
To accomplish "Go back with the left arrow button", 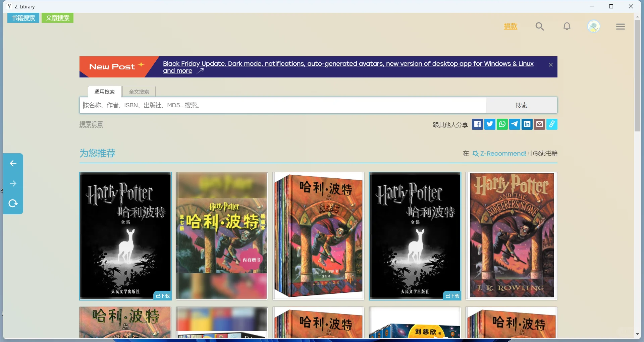I will click(x=13, y=163).
